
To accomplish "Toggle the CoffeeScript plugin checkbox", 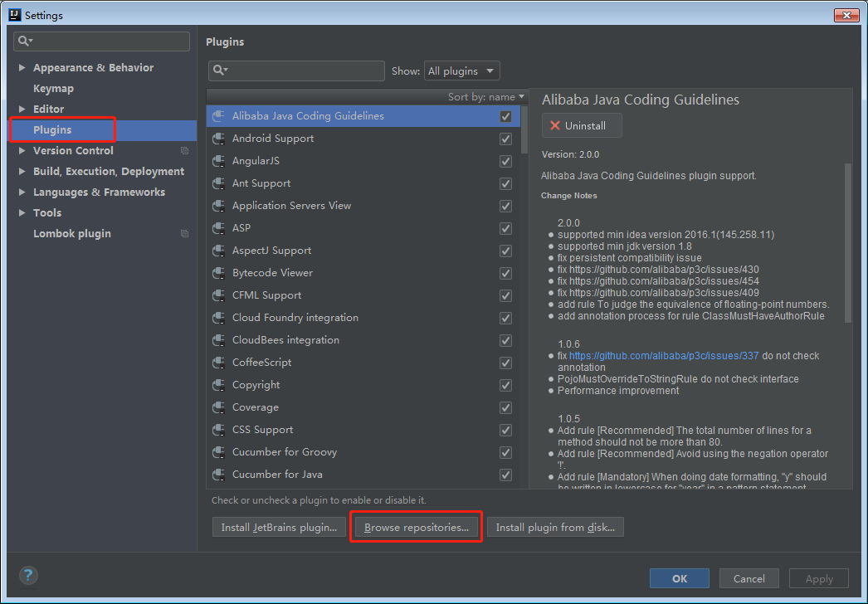I will [505, 363].
